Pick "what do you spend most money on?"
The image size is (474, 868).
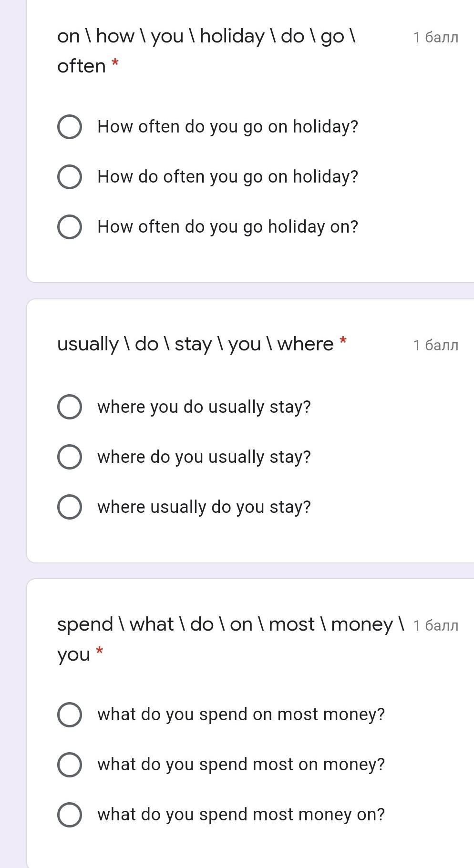[x=70, y=815]
